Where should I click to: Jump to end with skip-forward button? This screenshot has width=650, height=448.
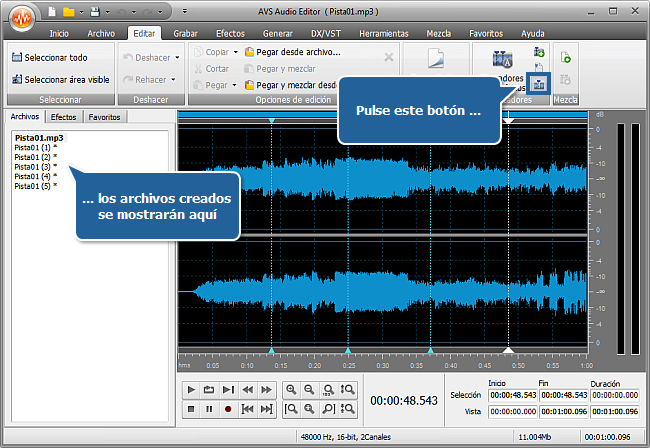pyautogui.click(x=266, y=409)
